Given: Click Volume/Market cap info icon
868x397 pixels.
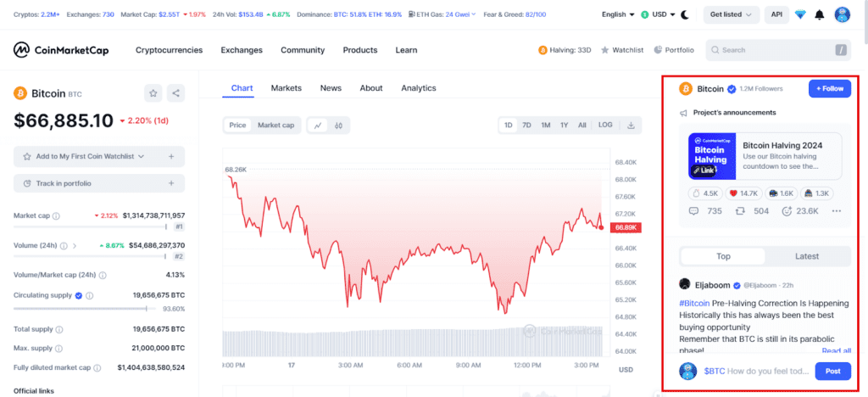Looking at the screenshot, I should [103, 275].
